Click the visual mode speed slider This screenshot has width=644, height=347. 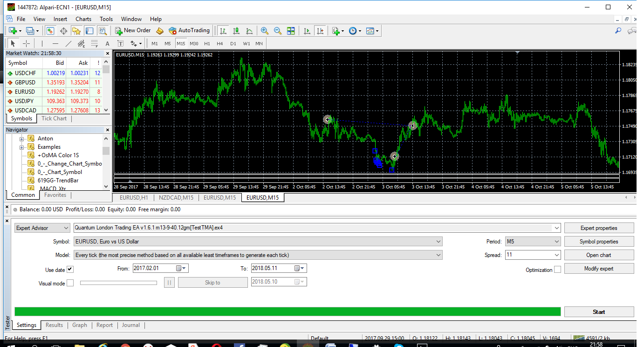(119, 283)
